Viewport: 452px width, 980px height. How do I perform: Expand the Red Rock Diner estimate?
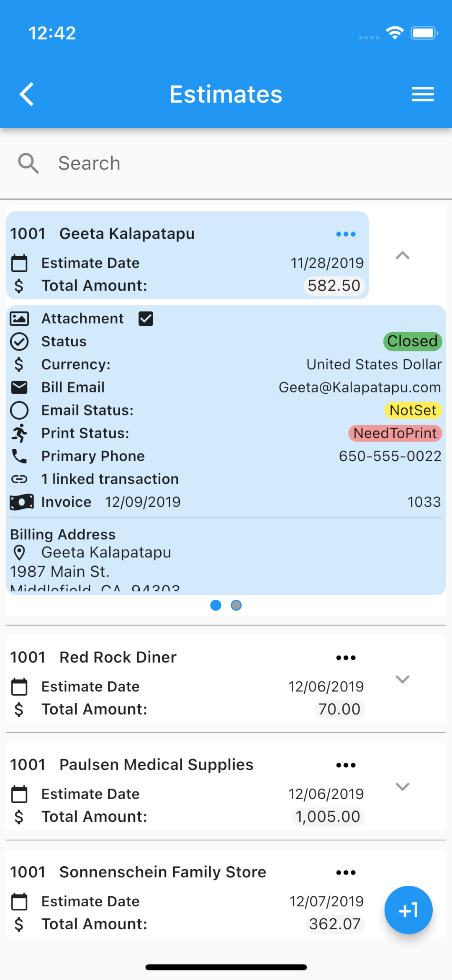(x=402, y=679)
